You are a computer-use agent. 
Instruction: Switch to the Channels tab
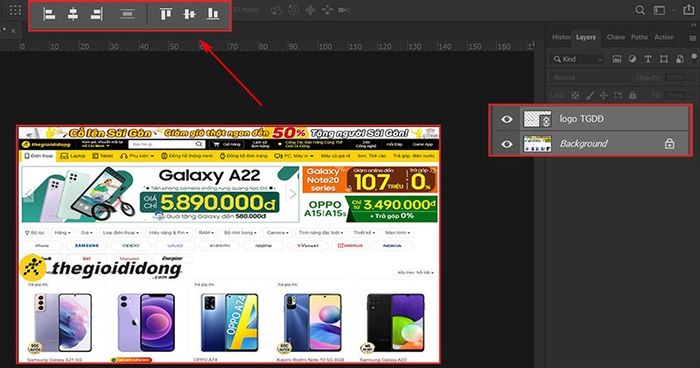pos(616,37)
